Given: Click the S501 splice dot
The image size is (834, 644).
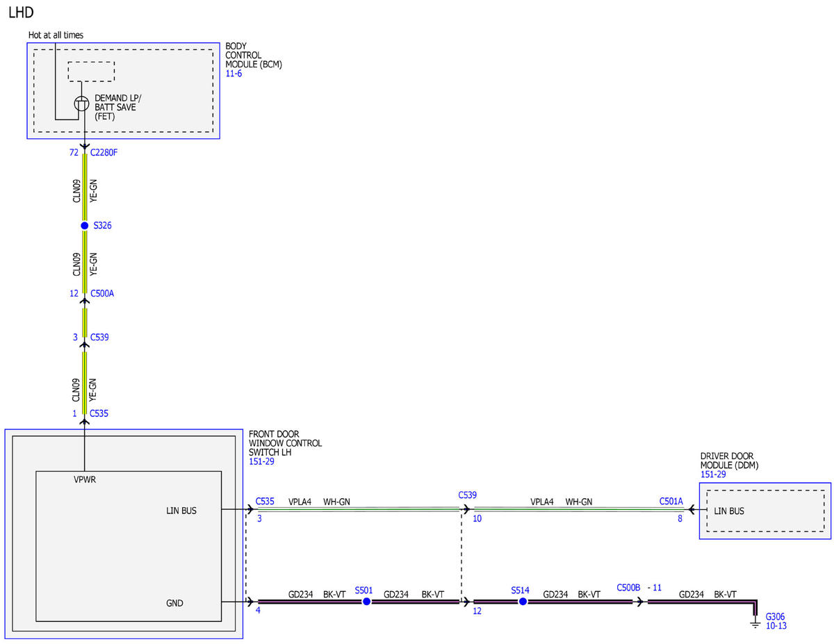Looking at the screenshot, I should [x=366, y=601].
